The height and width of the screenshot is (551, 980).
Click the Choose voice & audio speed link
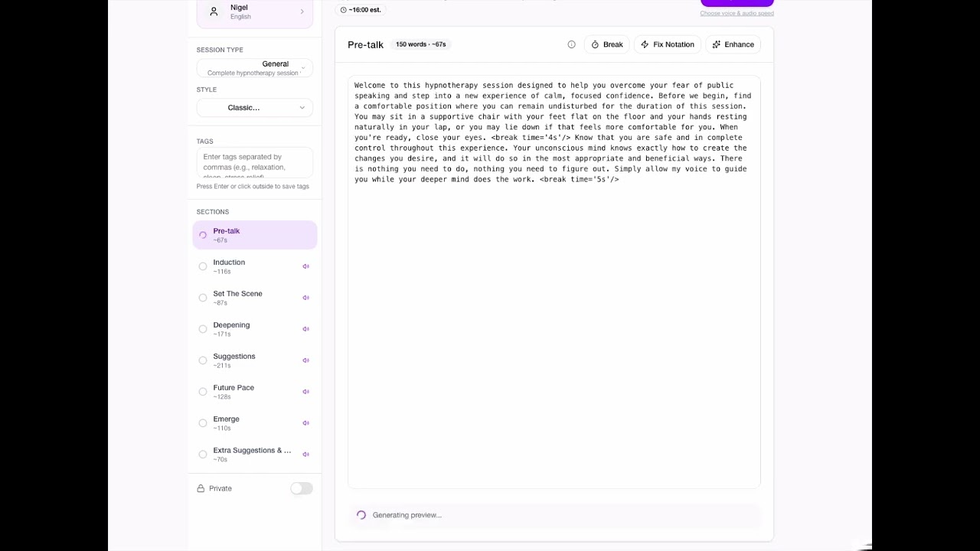737,13
